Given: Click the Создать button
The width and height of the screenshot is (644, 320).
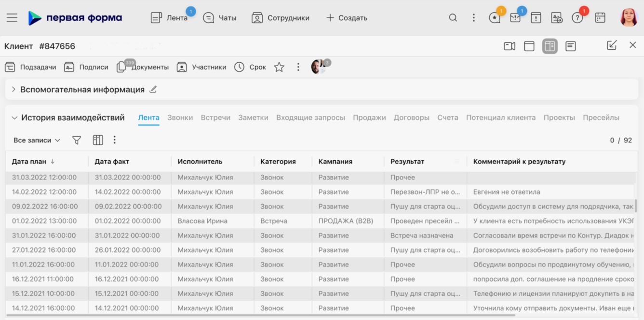Looking at the screenshot, I should pos(347,18).
